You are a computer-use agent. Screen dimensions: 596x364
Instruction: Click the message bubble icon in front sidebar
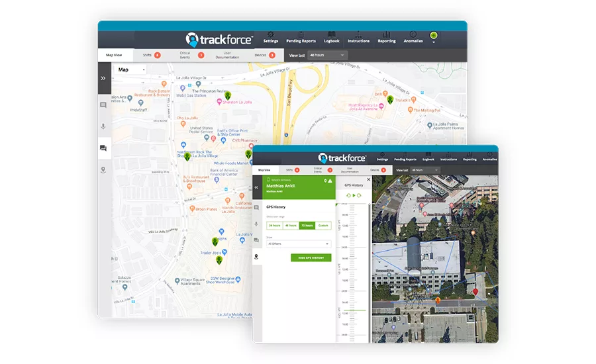256,208
